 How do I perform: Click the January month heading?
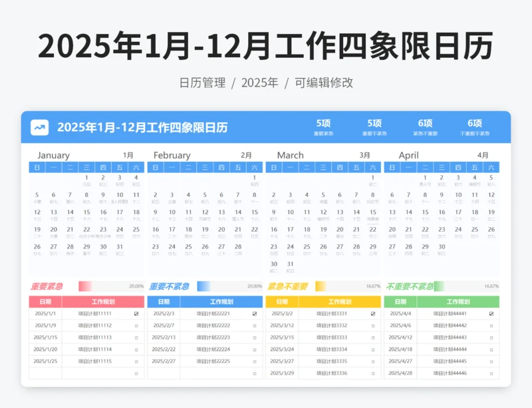click(x=53, y=155)
